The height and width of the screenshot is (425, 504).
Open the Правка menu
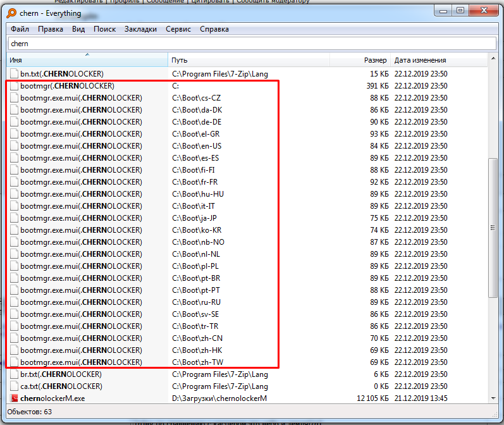pos(51,29)
